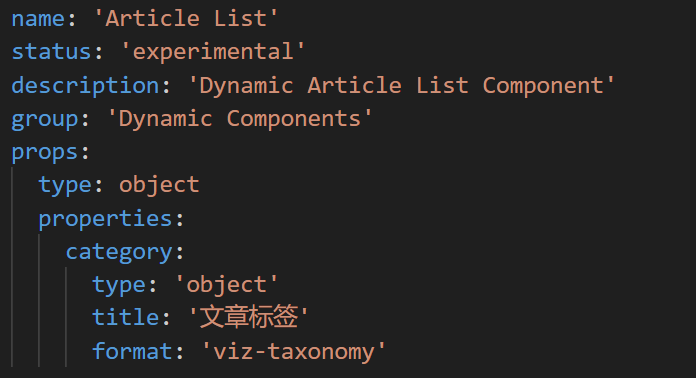Select 'Dynamic Article List Component' string

pyautogui.click(x=401, y=85)
